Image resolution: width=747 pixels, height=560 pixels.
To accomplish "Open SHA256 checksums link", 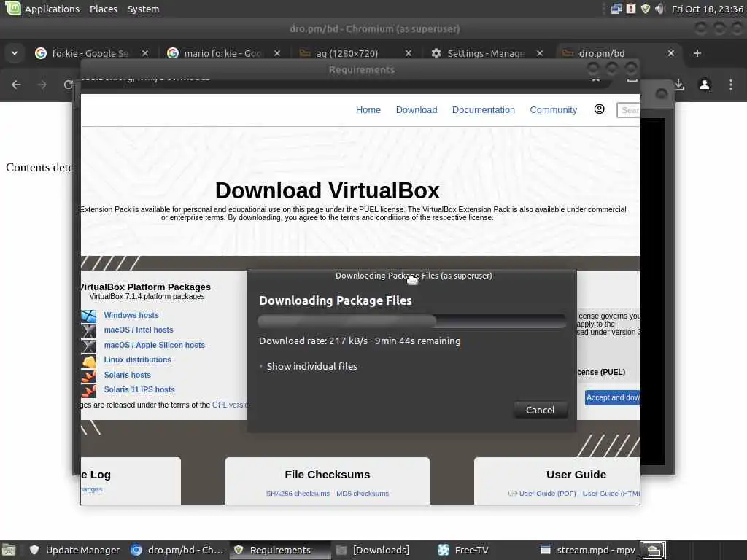I will coord(298,494).
